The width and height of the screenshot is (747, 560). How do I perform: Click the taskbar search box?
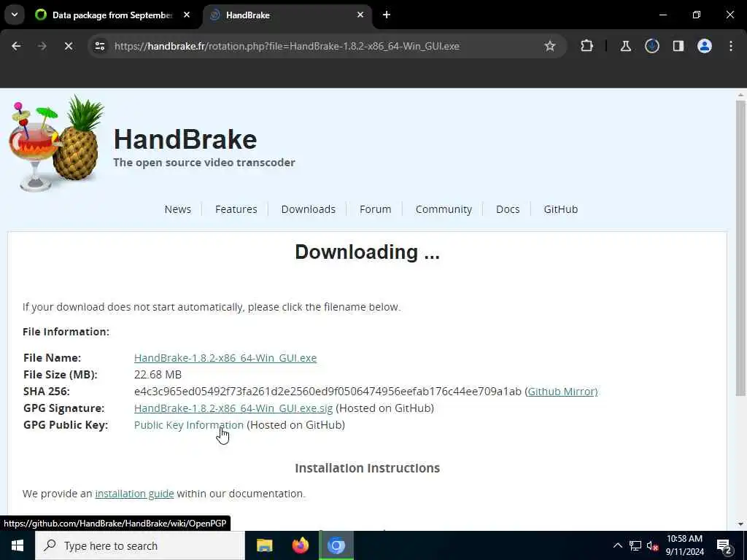point(140,545)
